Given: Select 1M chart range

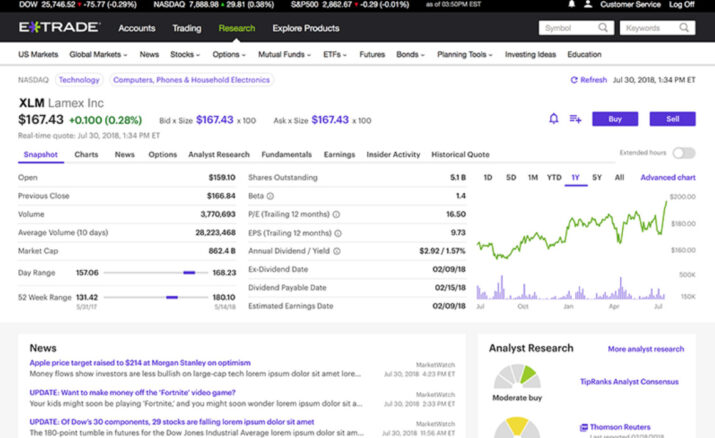Looking at the screenshot, I should pos(533,177).
